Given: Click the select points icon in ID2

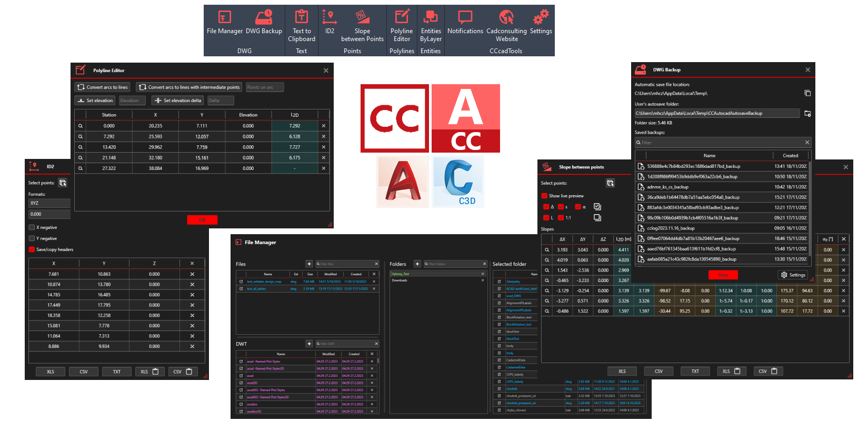Looking at the screenshot, I should click(63, 183).
